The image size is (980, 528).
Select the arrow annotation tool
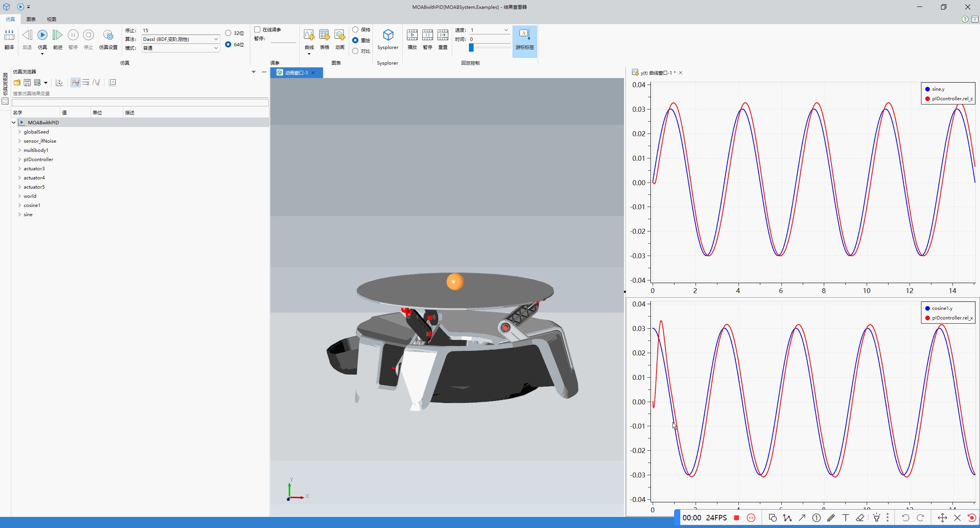click(802, 518)
